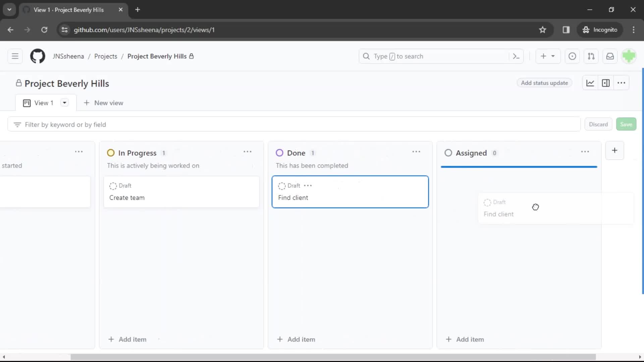Toggle the draft status circle on 'Find client'

(282, 186)
